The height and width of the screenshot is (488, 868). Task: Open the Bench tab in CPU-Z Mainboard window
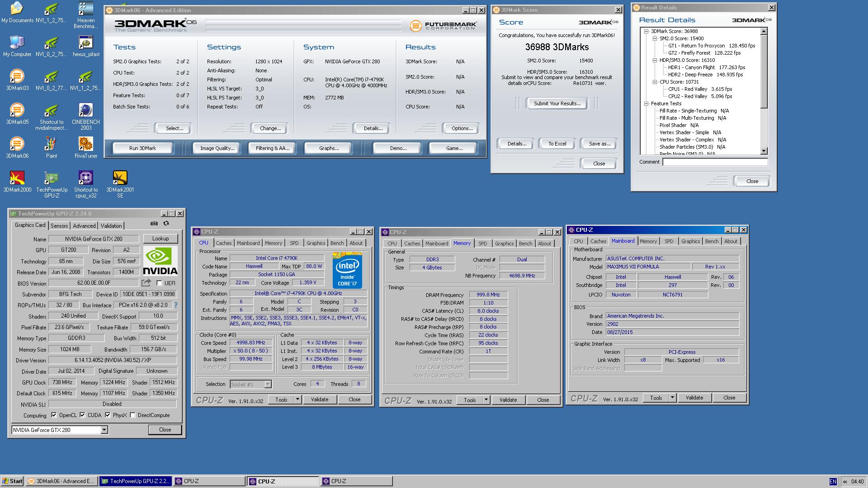[712, 241]
